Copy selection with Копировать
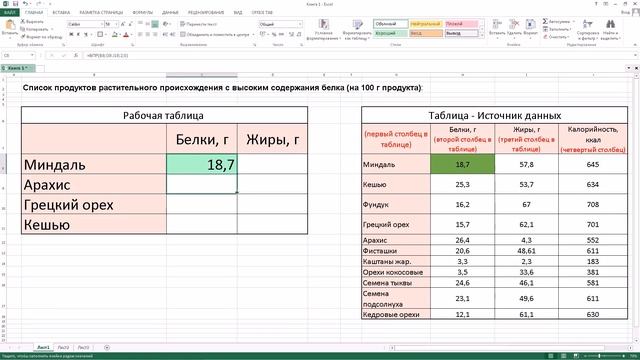 pyautogui.click(x=35, y=29)
